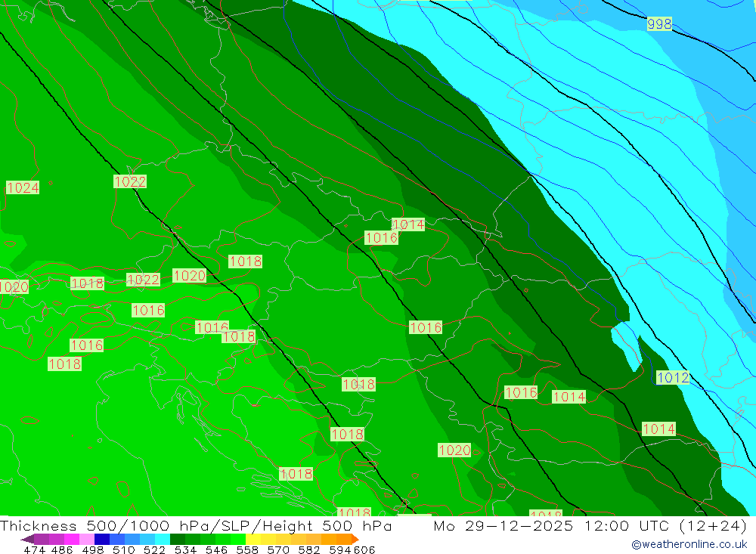Click the 522 value on the legend

point(154,549)
